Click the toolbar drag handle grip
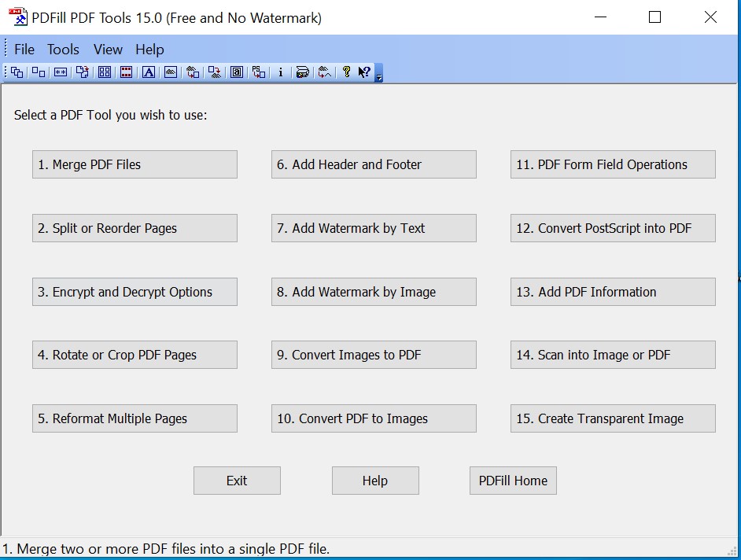741x560 pixels. 6,72
